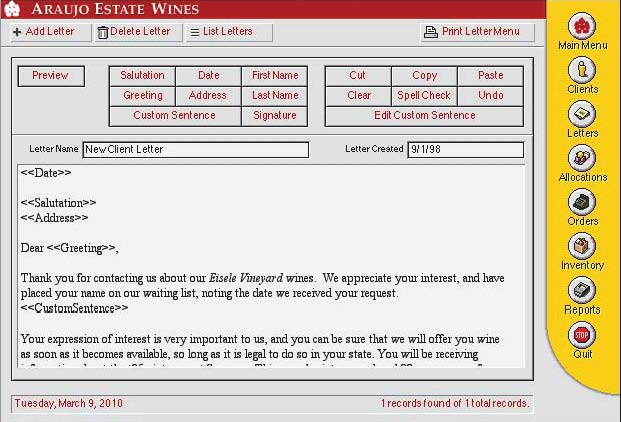This screenshot has height=422, width=621.
Task: Open the Main Menu flower icon
Action: pyautogui.click(x=582, y=25)
